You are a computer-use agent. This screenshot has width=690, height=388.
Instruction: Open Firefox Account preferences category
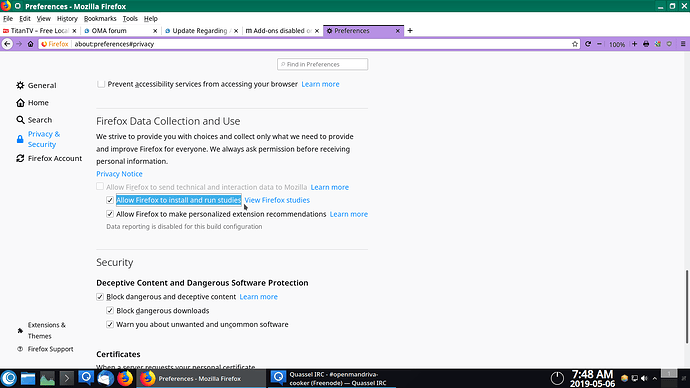tap(49, 158)
